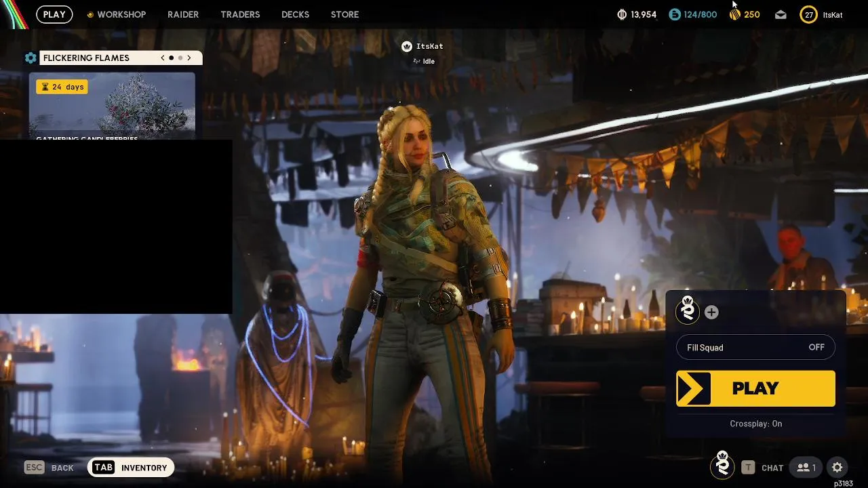Image resolution: width=868 pixels, height=488 pixels.
Task: Click the party leader crown icon above character
Action: coord(407,46)
